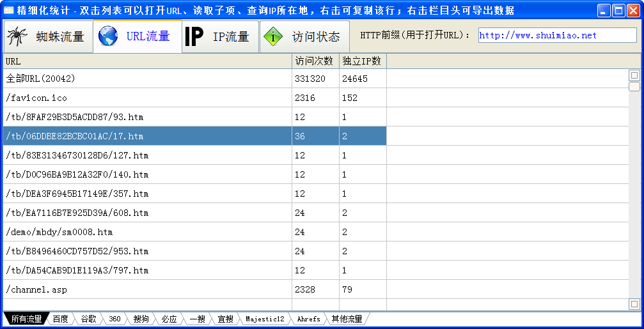Click the globe icon on URL流量 tab
The image size is (644, 329).
108,36
